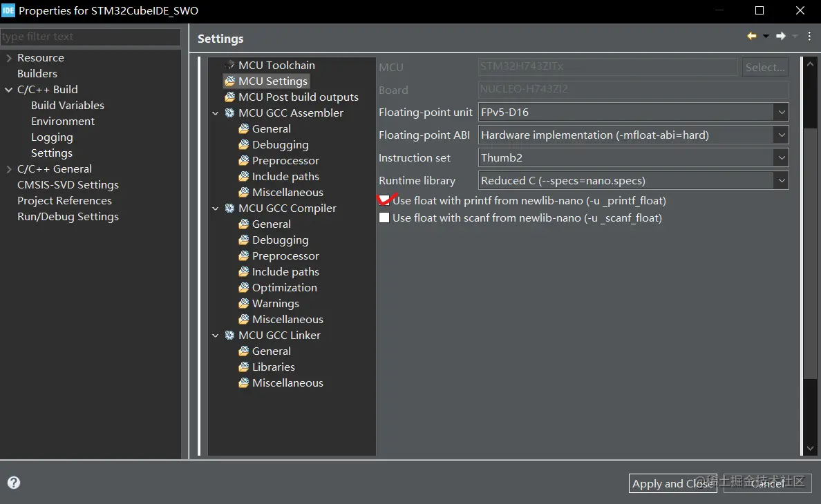Click the Apply and Close button

coord(672,483)
